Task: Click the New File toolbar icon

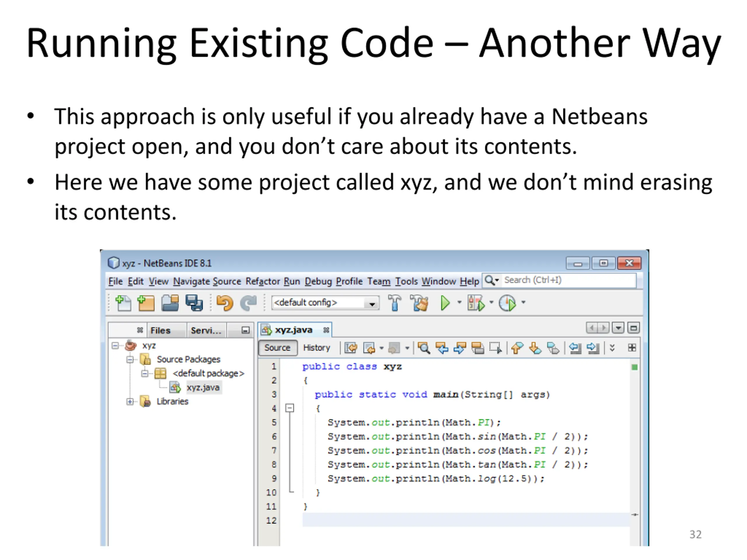Action: tap(123, 303)
